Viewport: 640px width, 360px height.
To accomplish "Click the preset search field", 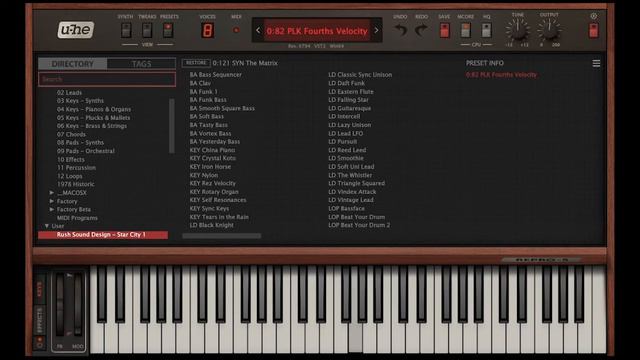I will pyautogui.click(x=107, y=79).
